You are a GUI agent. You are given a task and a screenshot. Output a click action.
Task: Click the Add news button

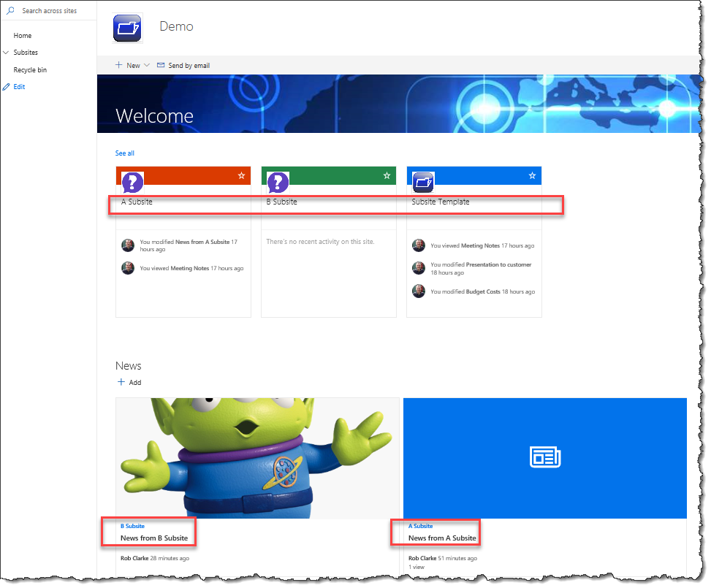(x=129, y=382)
